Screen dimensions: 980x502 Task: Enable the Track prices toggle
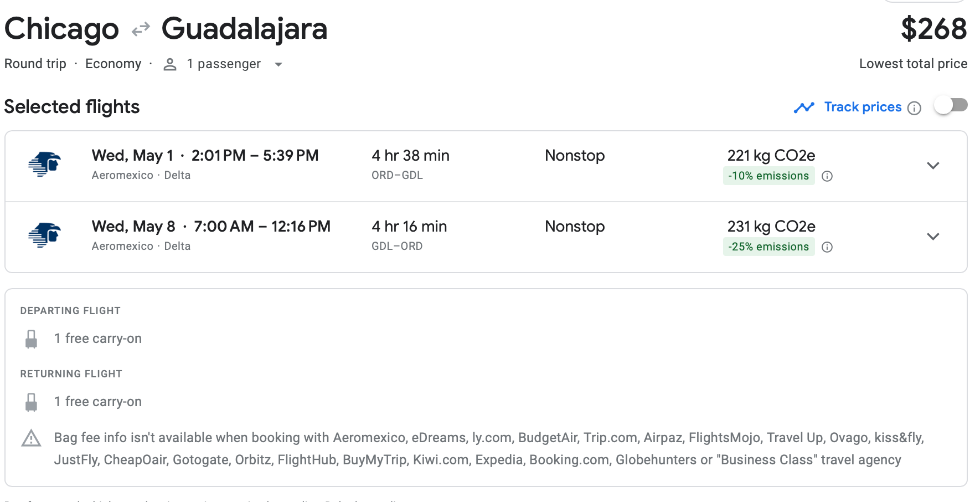point(950,105)
